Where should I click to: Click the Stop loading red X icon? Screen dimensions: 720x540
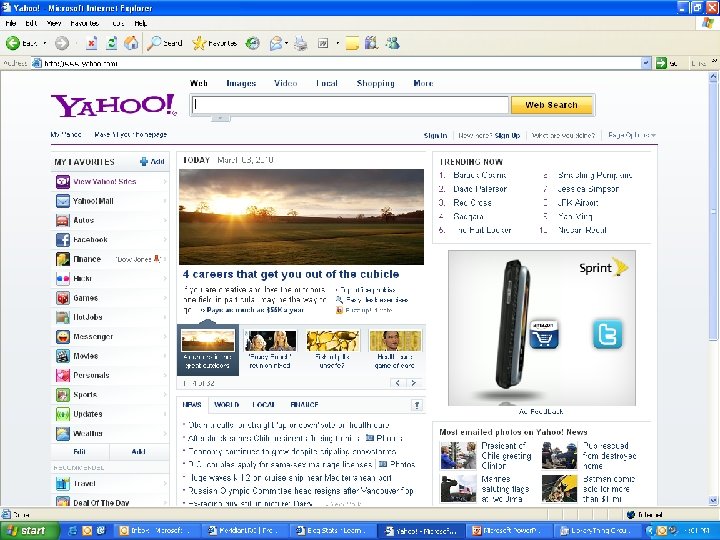pos(91,43)
